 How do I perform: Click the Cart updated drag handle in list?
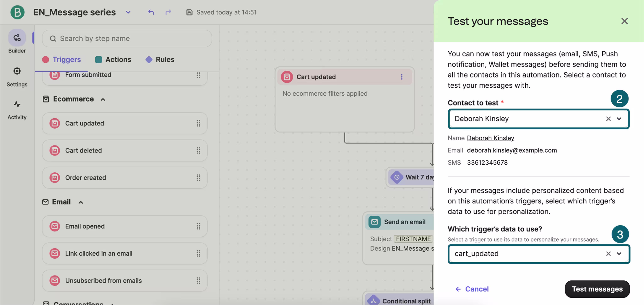pyautogui.click(x=198, y=123)
